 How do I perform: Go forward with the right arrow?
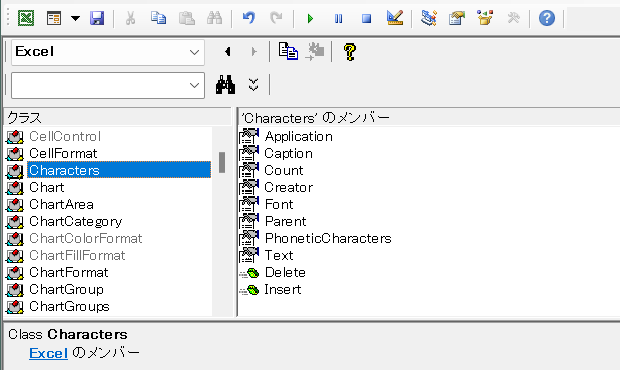coord(254,52)
